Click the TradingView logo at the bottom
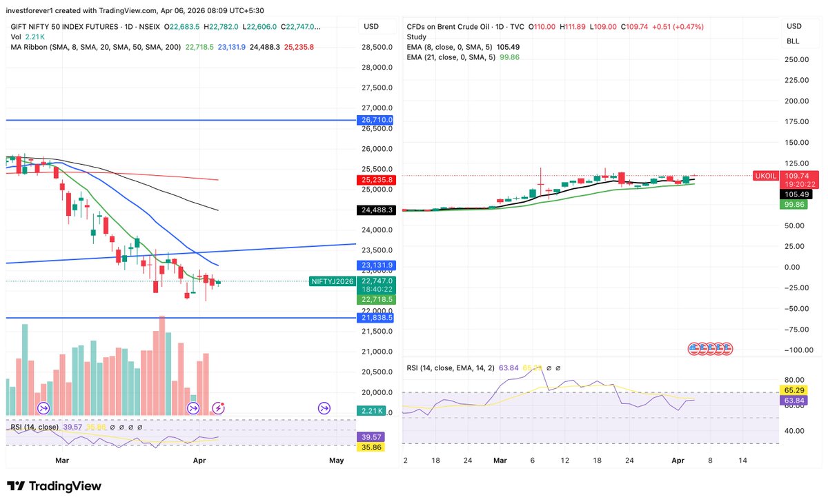Image resolution: width=828 pixels, height=504 pixels. click(55, 486)
